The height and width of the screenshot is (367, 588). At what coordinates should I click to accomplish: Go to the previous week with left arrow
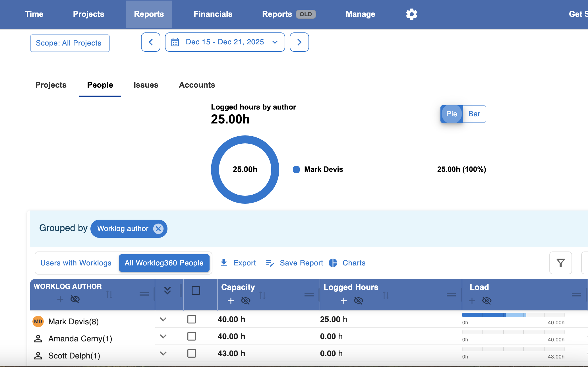(151, 42)
